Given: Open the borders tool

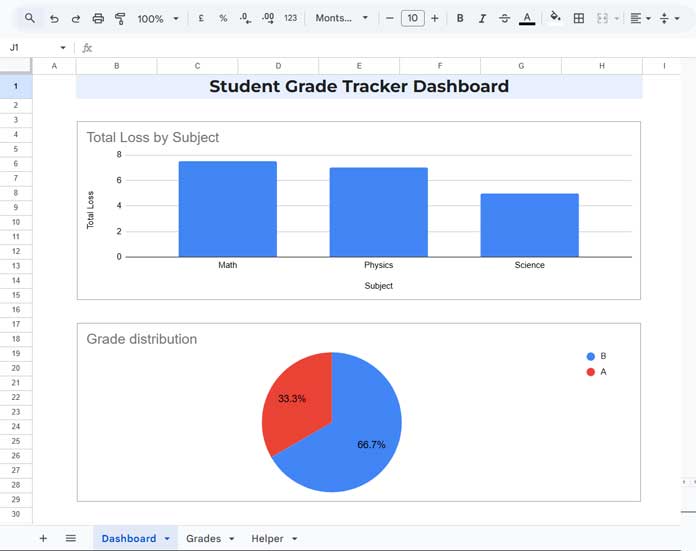Looking at the screenshot, I should pyautogui.click(x=579, y=18).
